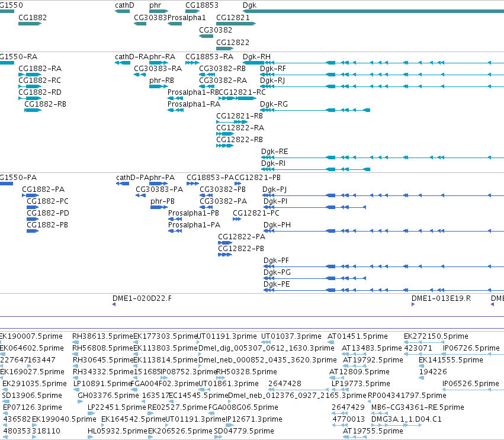Viewport: 504px width, 440px height.
Task: Select protein CG12822-PB
Action: [x=241, y=249]
